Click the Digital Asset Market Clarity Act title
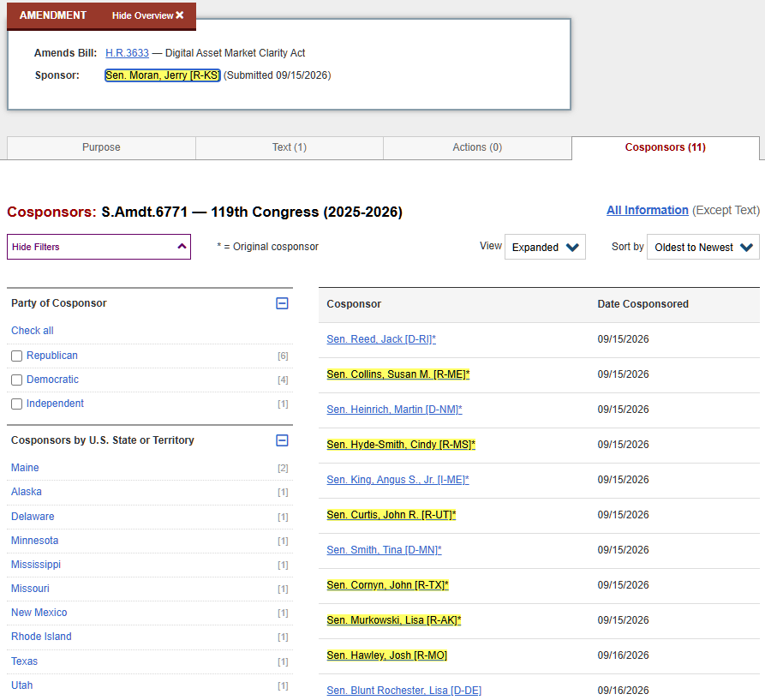The height and width of the screenshot is (700, 765). 236,52
